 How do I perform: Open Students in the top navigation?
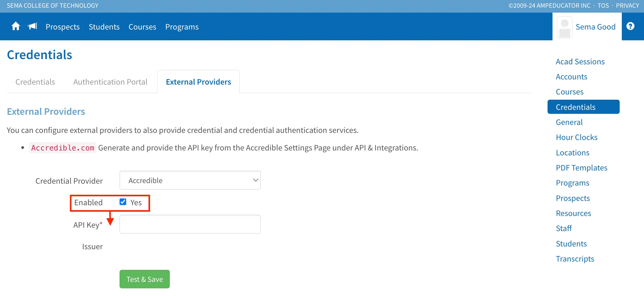[x=104, y=27]
